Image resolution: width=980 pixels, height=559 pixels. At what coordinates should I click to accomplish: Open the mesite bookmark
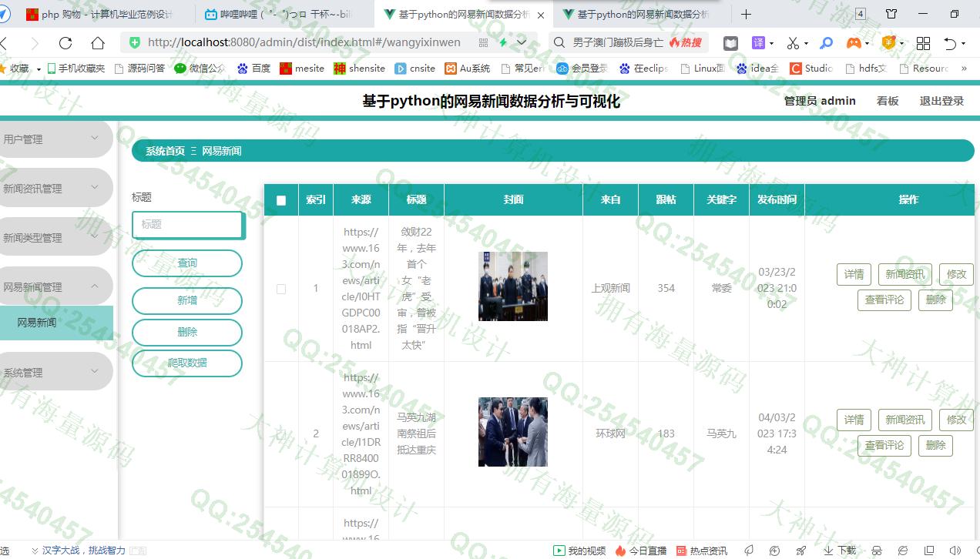pyautogui.click(x=302, y=69)
